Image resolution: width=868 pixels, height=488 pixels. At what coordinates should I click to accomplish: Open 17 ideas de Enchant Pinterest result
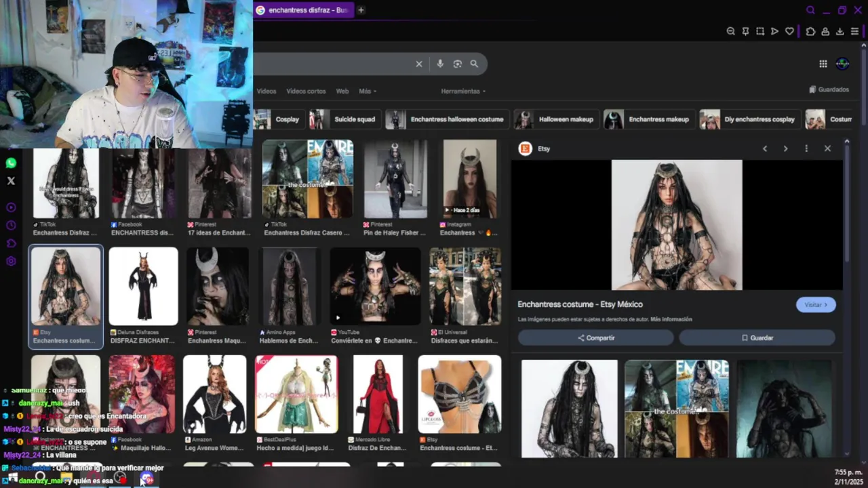(x=219, y=183)
